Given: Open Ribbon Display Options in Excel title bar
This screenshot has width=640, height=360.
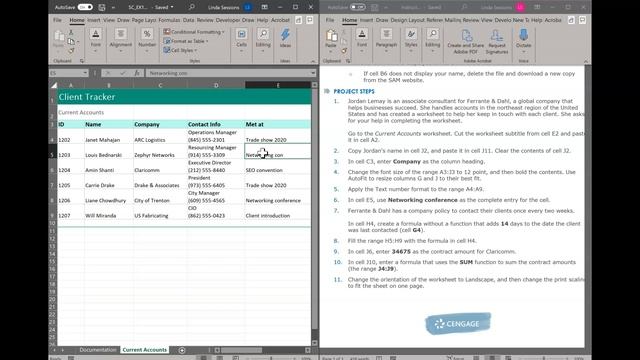Looking at the screenshot, I should [x=264, y=7].
